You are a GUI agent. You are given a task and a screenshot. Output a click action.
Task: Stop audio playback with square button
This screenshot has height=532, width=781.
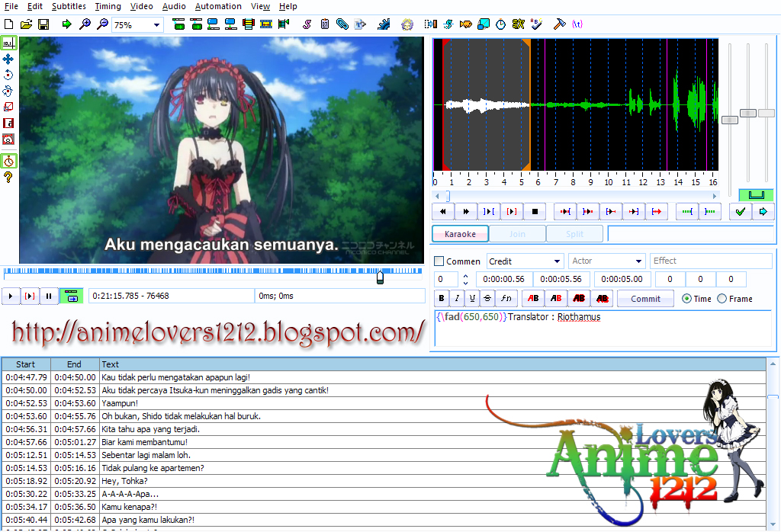[535, 212]
